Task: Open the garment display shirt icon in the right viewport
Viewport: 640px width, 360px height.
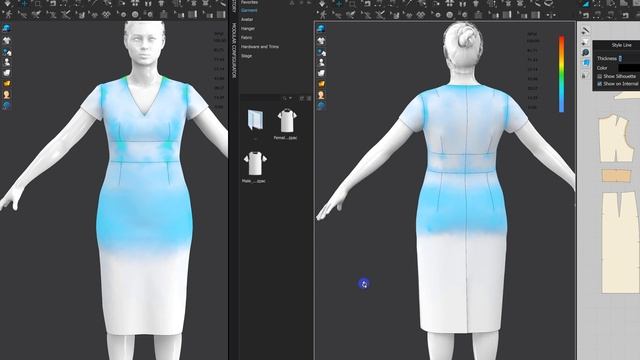Action: [x=321, y=40]
